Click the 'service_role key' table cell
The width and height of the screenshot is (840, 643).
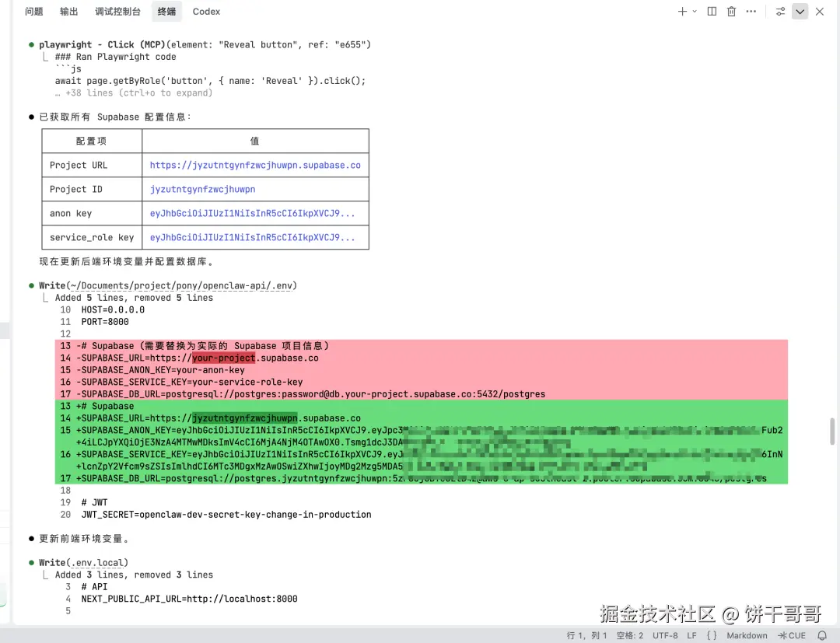point(92,237)
